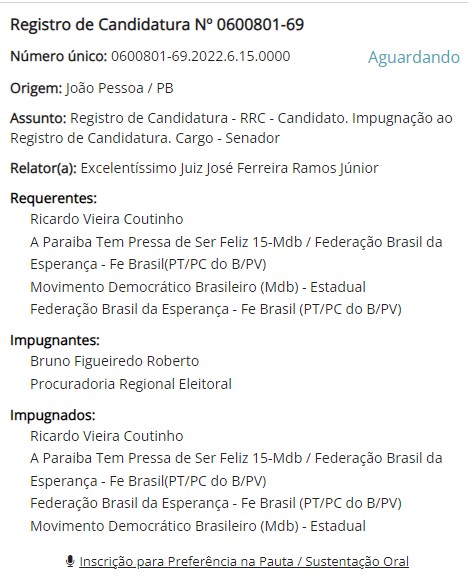The height and width of the screenshot is (583, 468).
Task: Click Movimento Democrático Brasileiro under Requerentes
Action: click(198, 287)
